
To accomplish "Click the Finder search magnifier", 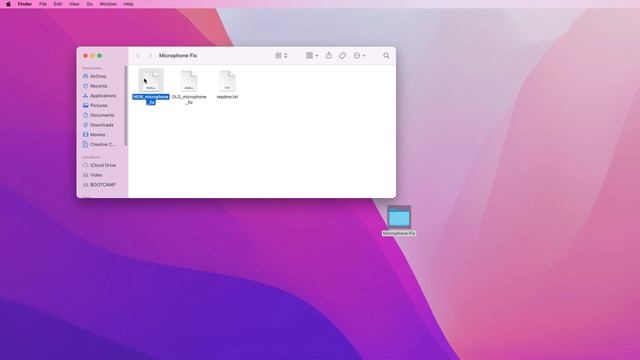I will coord(386,56).
